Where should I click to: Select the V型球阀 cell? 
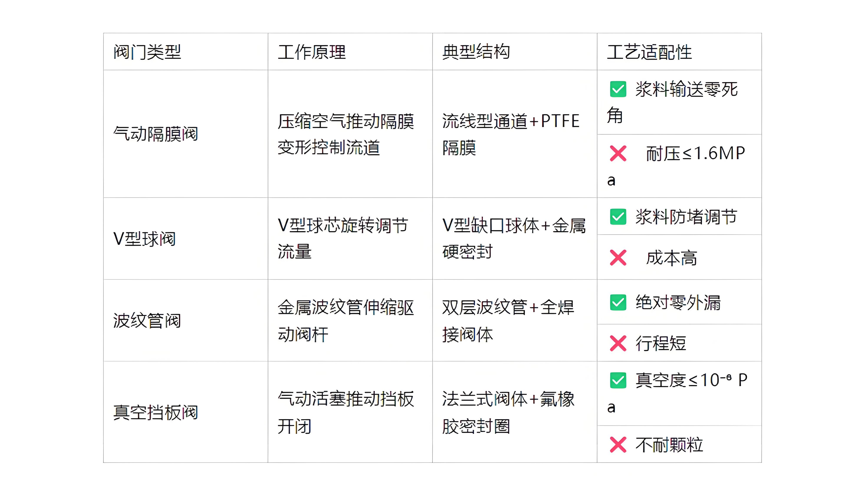(x=144, y=239)
